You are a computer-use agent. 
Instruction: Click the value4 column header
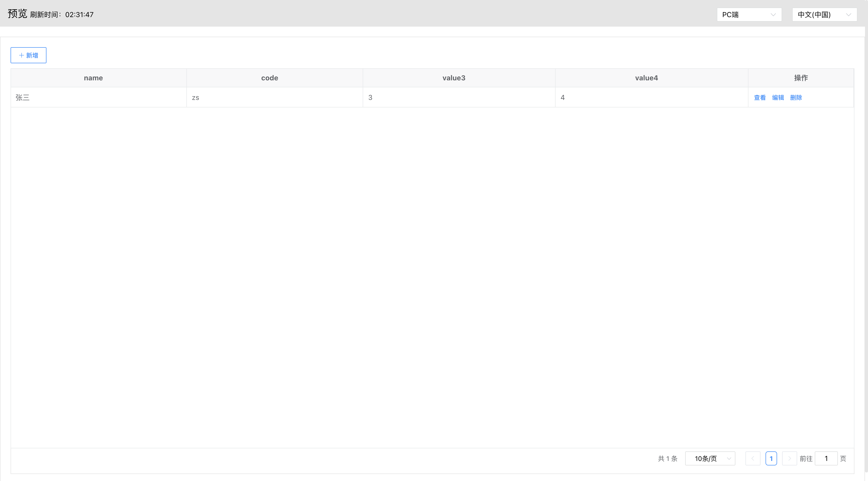(646, 78)
